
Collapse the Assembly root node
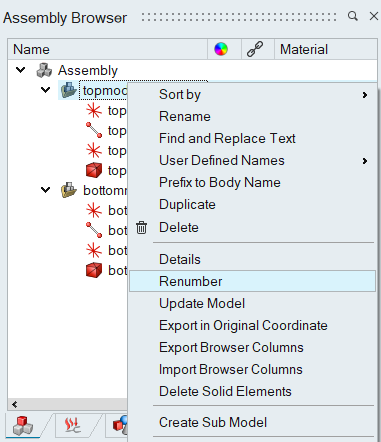21,70
